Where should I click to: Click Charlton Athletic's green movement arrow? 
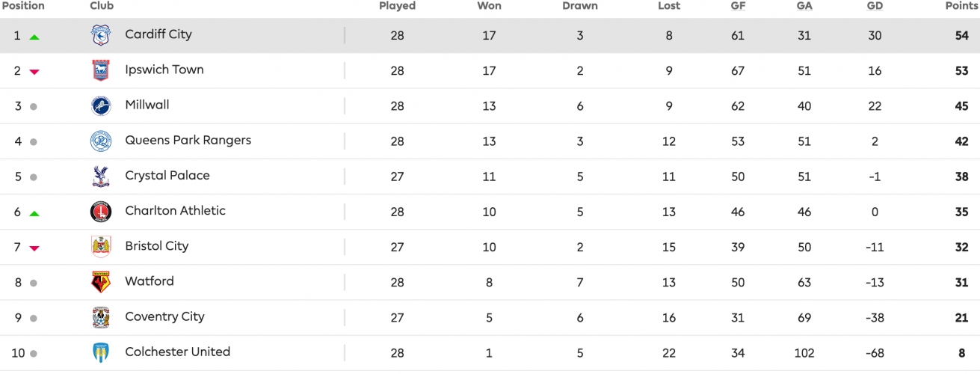(34, 213)
